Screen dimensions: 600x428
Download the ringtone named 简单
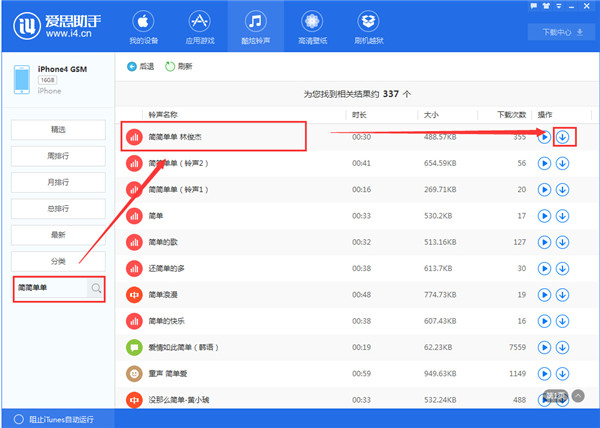[562, 216]
